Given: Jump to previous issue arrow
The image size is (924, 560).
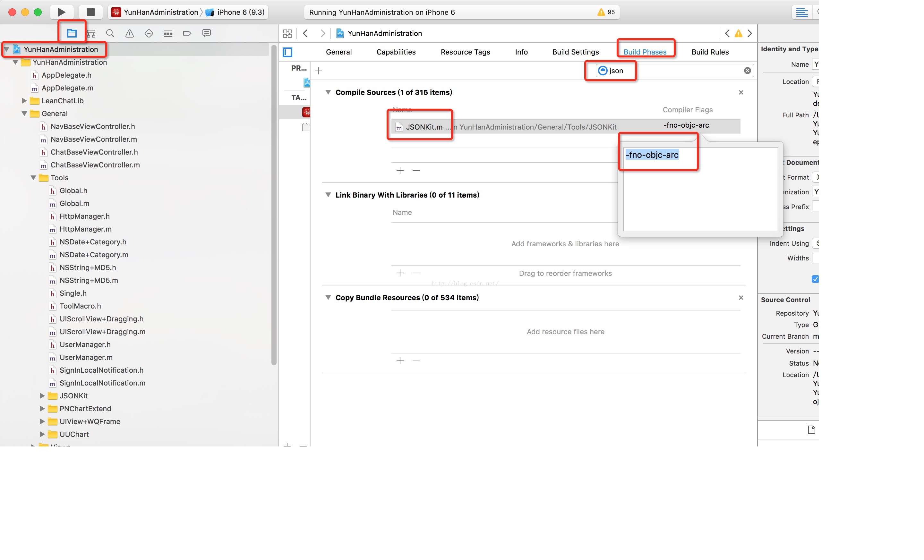Looking at the screenshot, I should 727,33.
